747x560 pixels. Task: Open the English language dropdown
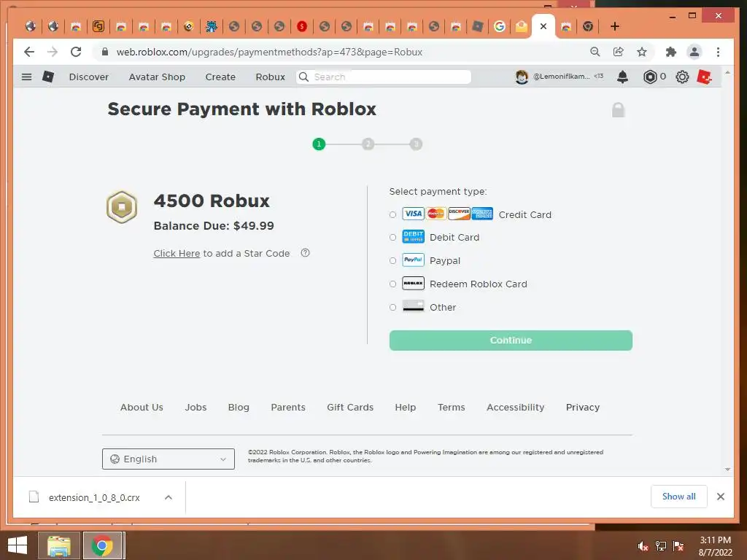coord(169,459)
